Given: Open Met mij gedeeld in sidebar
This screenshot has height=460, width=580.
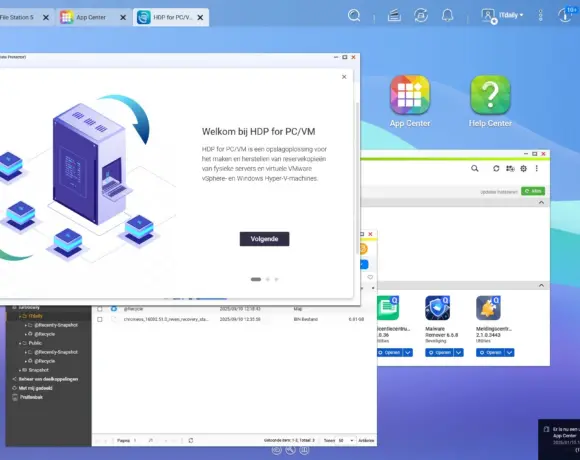Looking at the screenshot, I should 36,388.
